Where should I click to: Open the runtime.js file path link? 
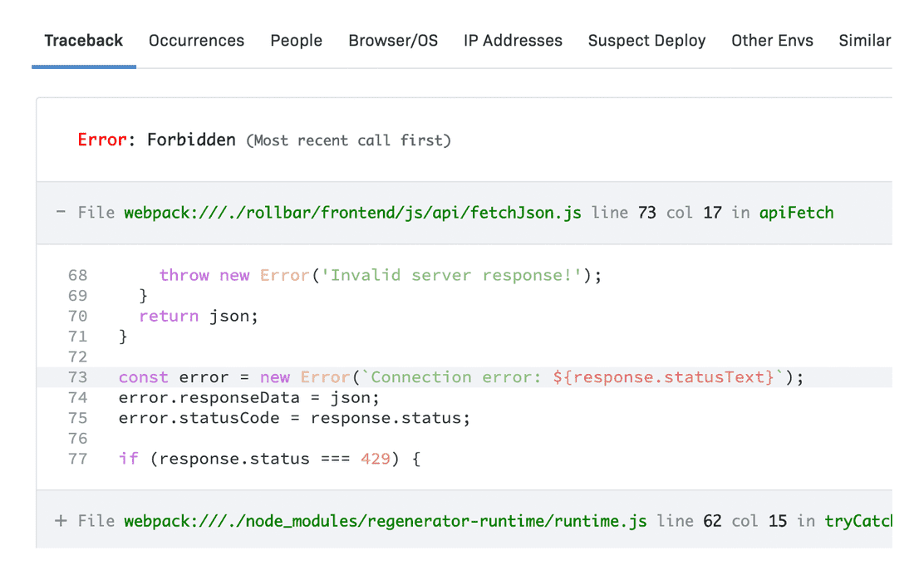(386, 521)
